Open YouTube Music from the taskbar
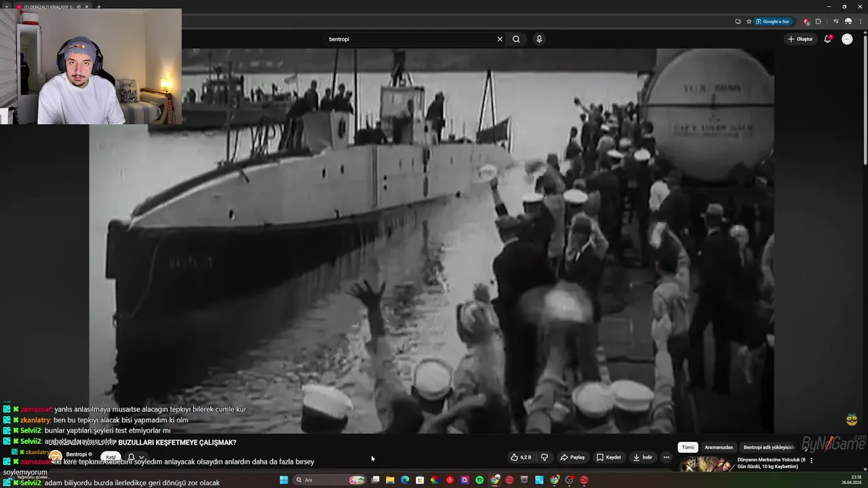The height and width of the screenshot is (488, 868). 450,480
